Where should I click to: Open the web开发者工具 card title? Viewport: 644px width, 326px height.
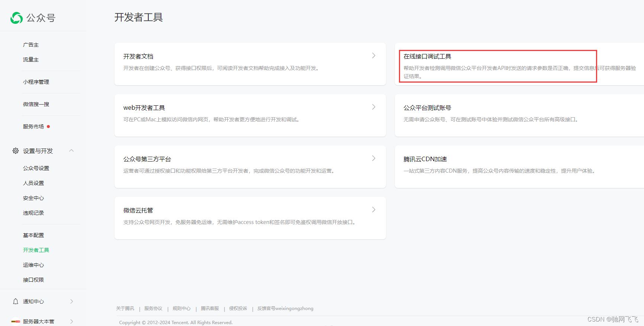[x=144, y=108]
